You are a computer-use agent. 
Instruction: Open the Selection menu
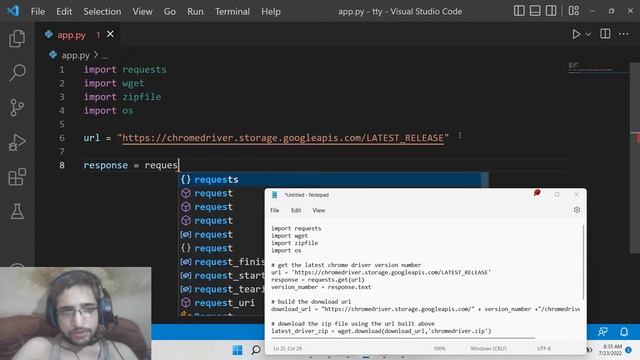point(102,11)
